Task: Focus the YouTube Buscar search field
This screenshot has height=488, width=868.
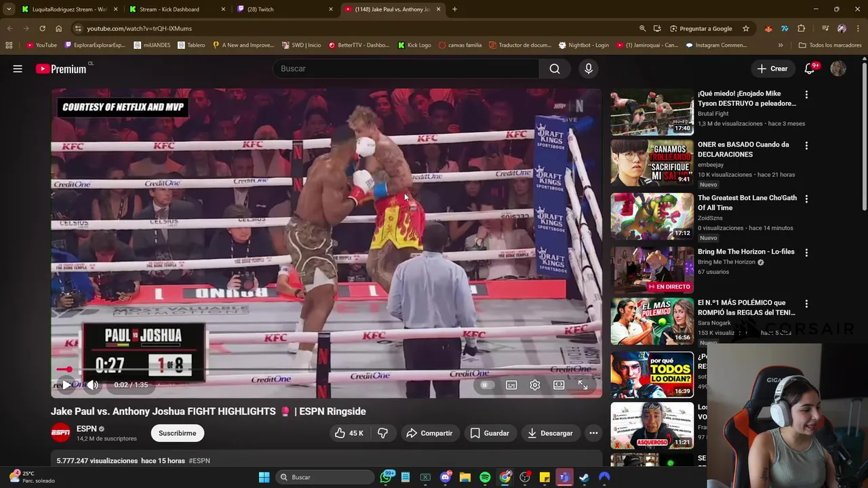Action: 406,68
